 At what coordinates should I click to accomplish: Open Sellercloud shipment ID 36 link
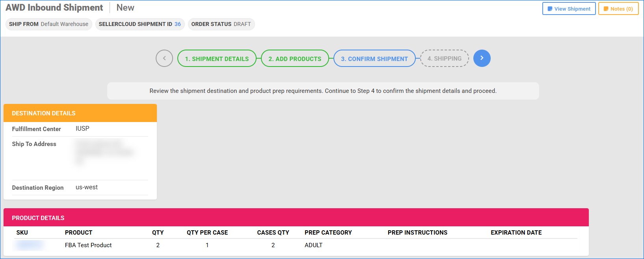click(x=178, y=24)
